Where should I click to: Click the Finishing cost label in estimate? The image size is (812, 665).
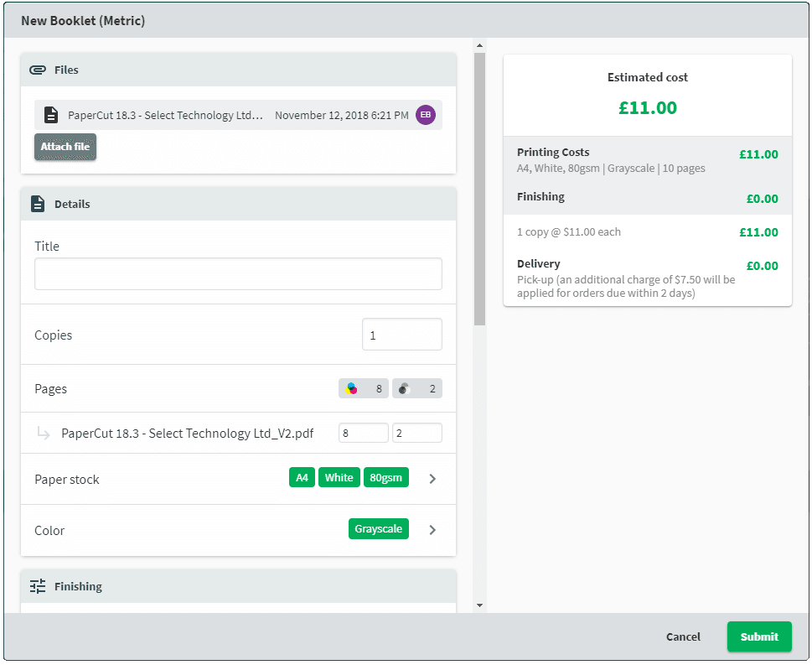point(540,197)
